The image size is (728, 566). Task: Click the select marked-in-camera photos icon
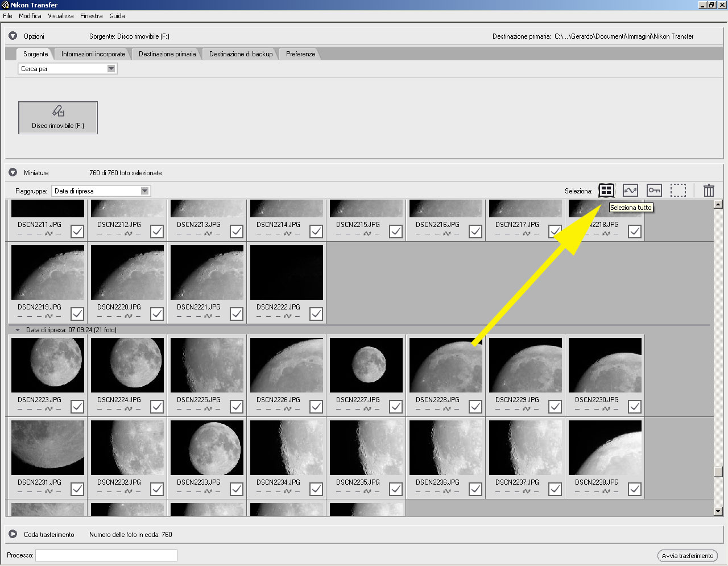click(630, 191)
